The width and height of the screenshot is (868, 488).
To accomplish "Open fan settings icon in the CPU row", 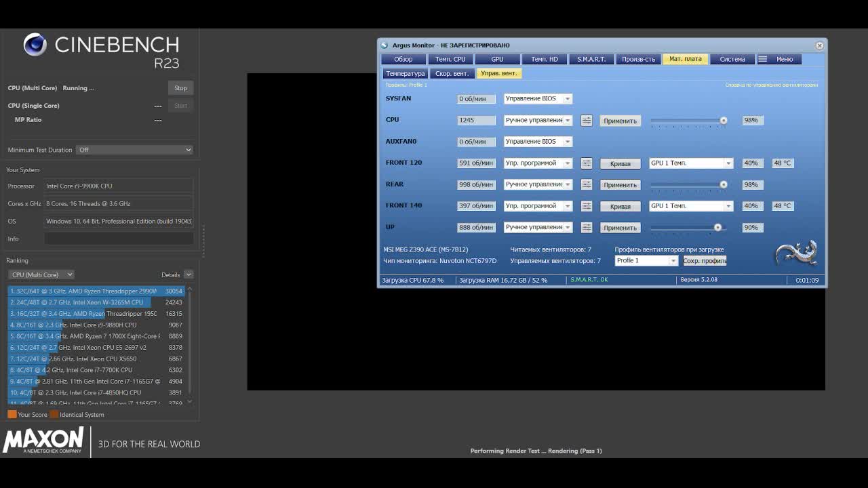I will pyautogui.click(x=587, y=121).
